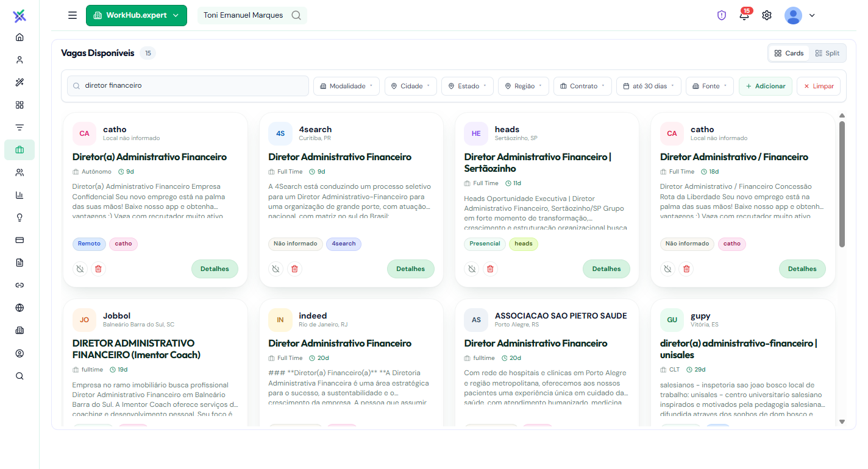Open the briefcase jobs sidebar icon
This screenshot has width=868, height=469.
pos(20,150)
